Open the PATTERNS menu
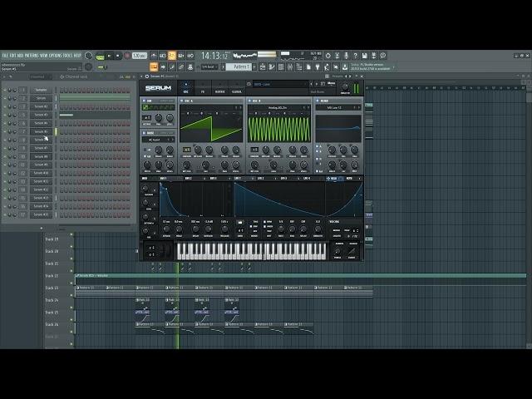Image resolution: width=532 pixels, height=399 pixels. click(32, 56)
